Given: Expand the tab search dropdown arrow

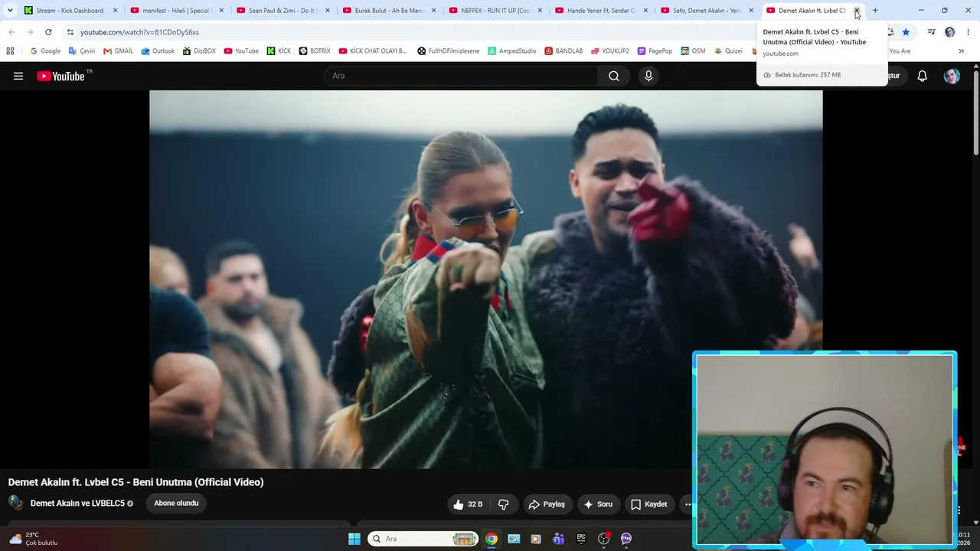Looking at the screenshot, I should coord(10,11).
